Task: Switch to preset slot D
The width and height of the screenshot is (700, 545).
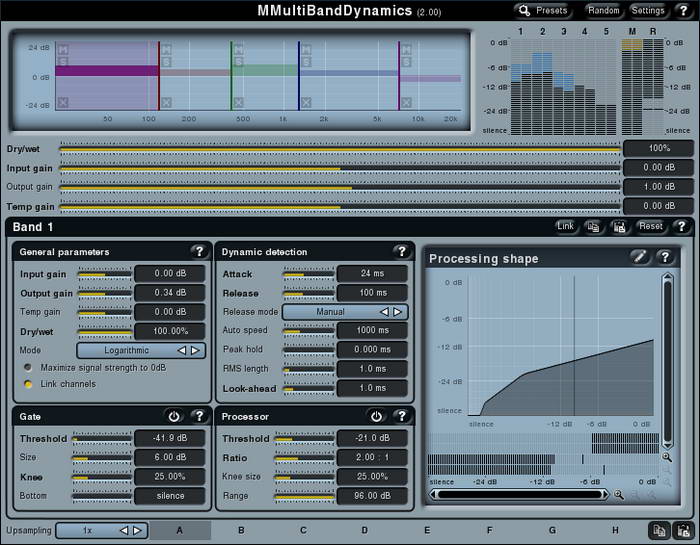Action: point(364,530)
